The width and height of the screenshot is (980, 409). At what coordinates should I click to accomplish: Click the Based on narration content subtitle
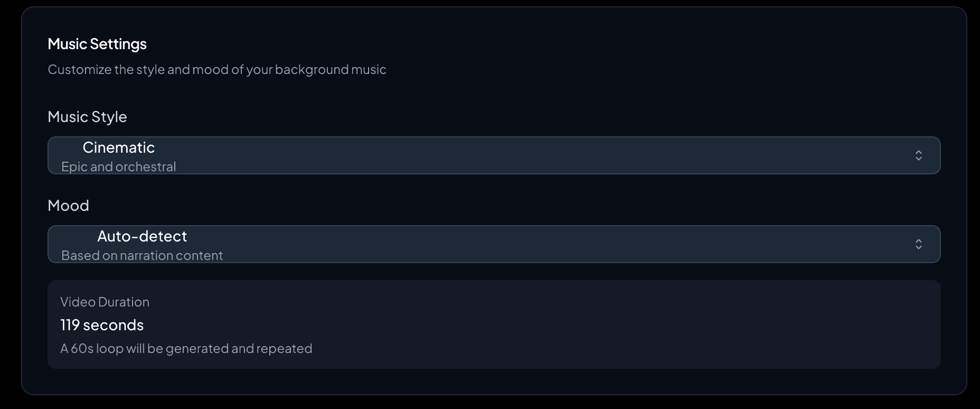[142, 256]
